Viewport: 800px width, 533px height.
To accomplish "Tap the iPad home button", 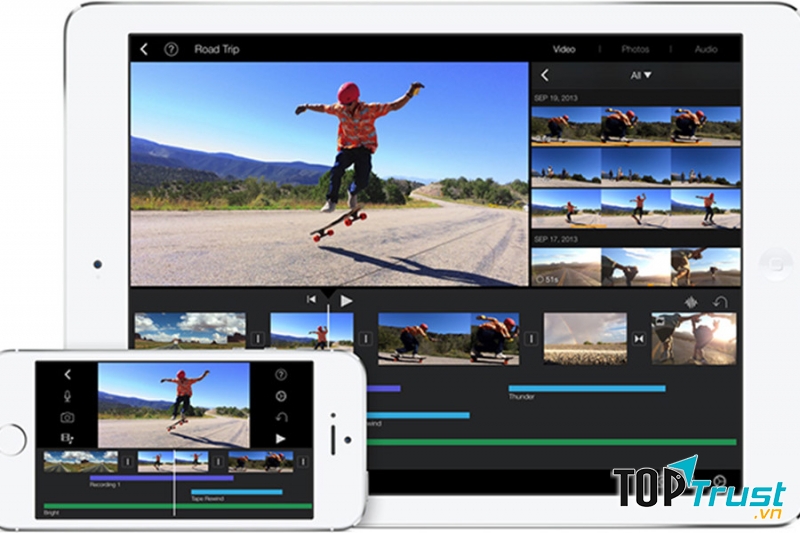I will [x=776, y=264].
